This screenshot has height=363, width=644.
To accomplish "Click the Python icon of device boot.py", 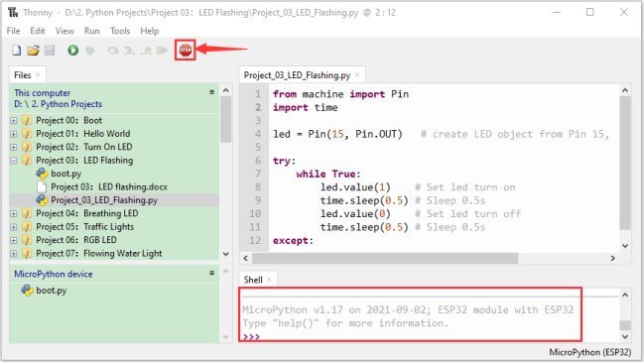I will [27, 291].
